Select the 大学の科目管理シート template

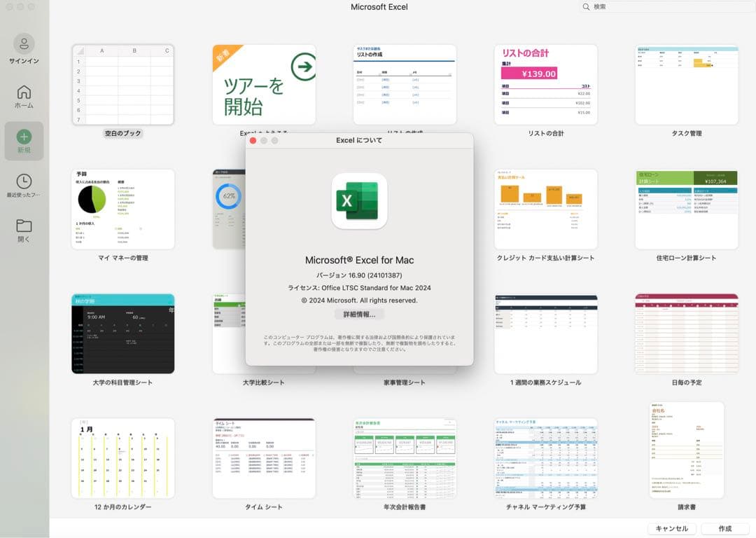coord(122,334)
